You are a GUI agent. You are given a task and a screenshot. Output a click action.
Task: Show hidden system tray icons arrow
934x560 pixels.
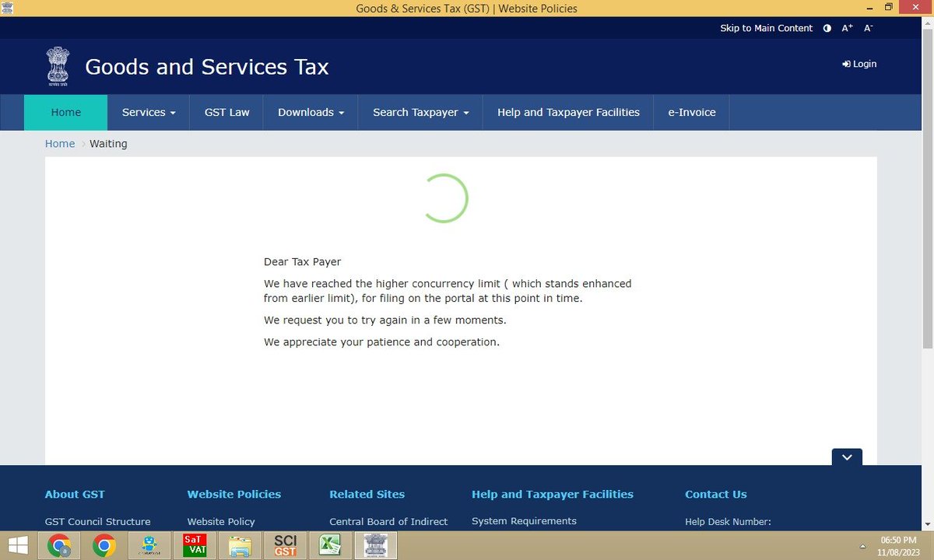(x=862, y=546)
